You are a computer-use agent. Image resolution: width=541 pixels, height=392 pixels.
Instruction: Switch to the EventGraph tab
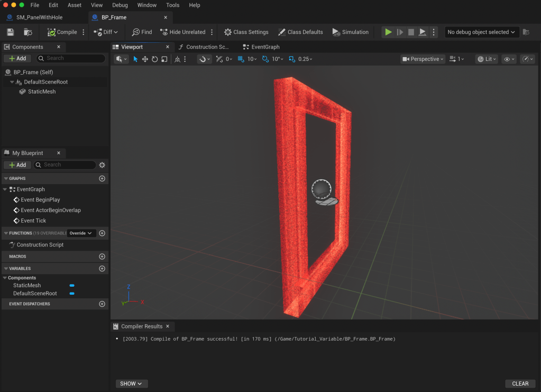point(264,47)
